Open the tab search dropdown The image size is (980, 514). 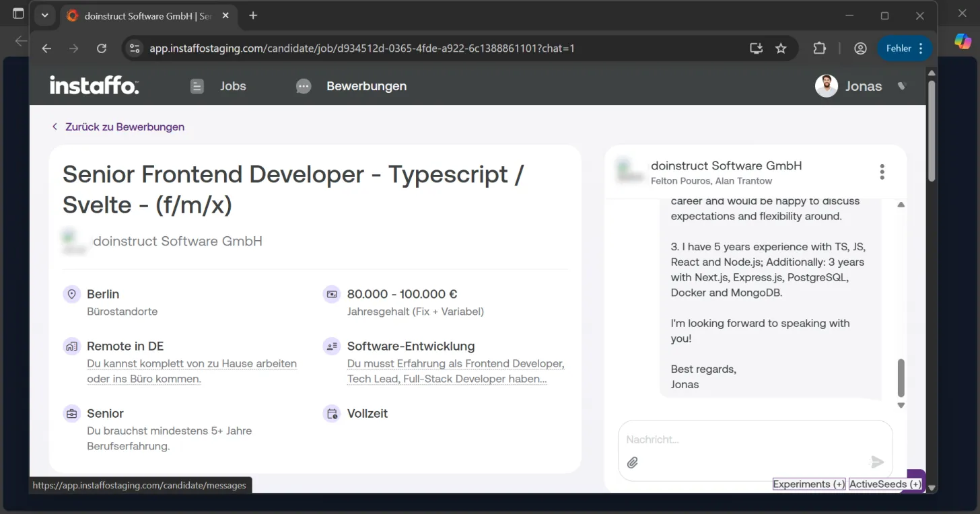coord(44,15)
